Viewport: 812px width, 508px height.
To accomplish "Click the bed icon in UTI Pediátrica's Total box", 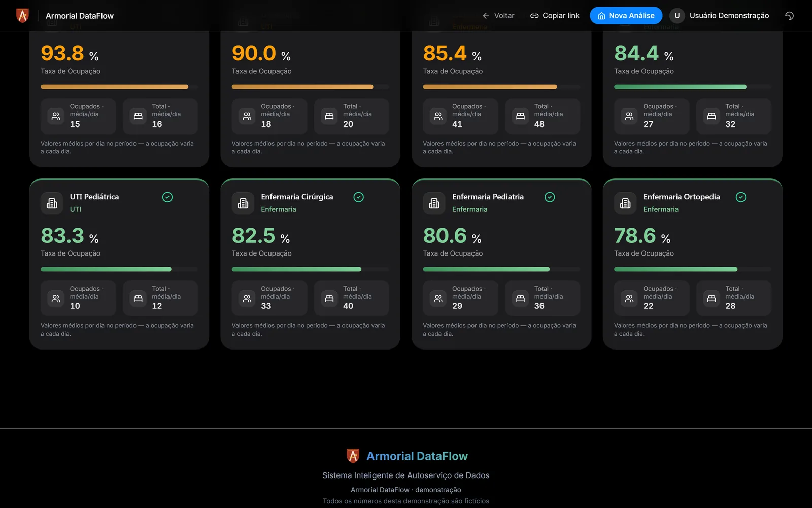I will (x=138, y=298).
